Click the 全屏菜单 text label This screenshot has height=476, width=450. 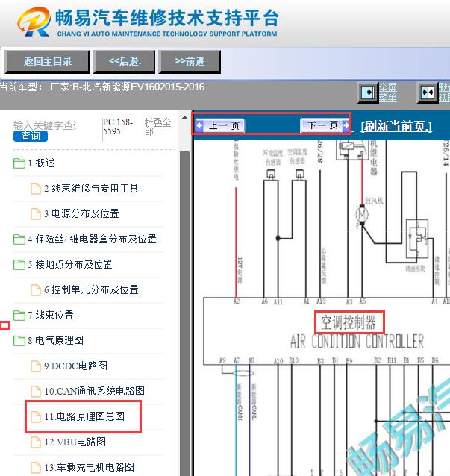(388, 93)
